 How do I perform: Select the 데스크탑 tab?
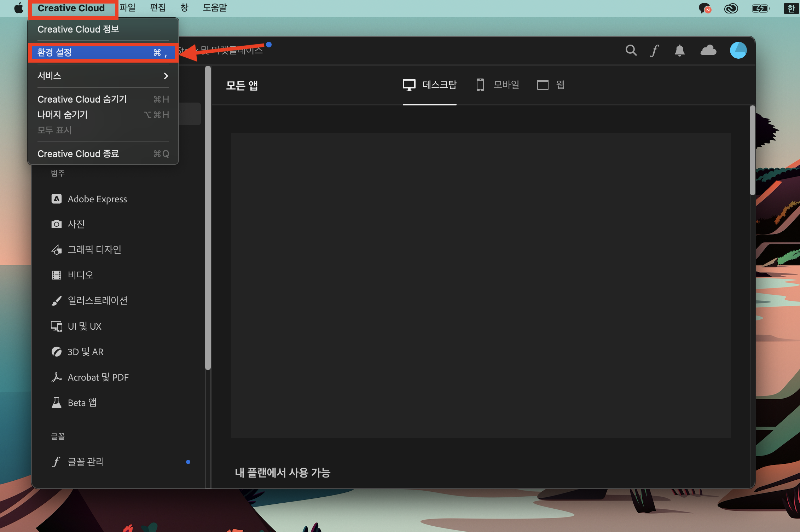point(430,85)
